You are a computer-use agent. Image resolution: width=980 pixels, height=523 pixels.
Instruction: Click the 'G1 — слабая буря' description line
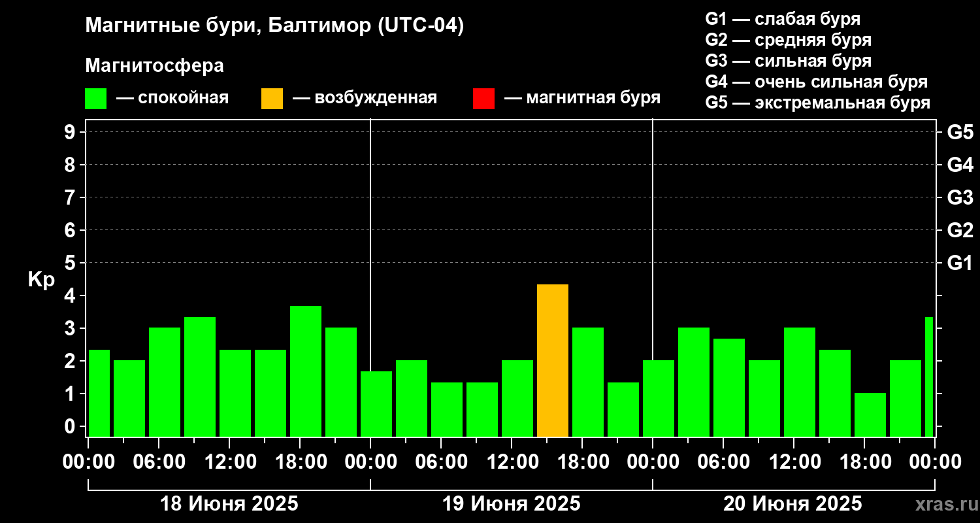783,19
